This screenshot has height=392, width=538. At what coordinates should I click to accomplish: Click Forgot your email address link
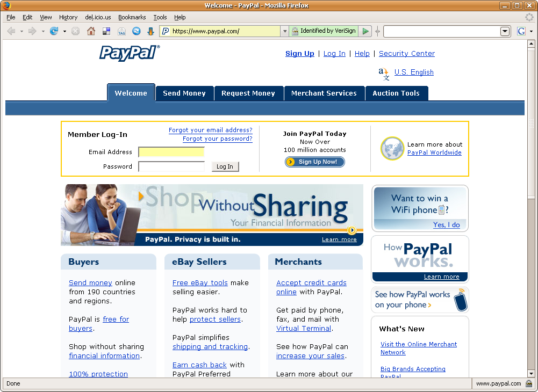click(211, 130)
